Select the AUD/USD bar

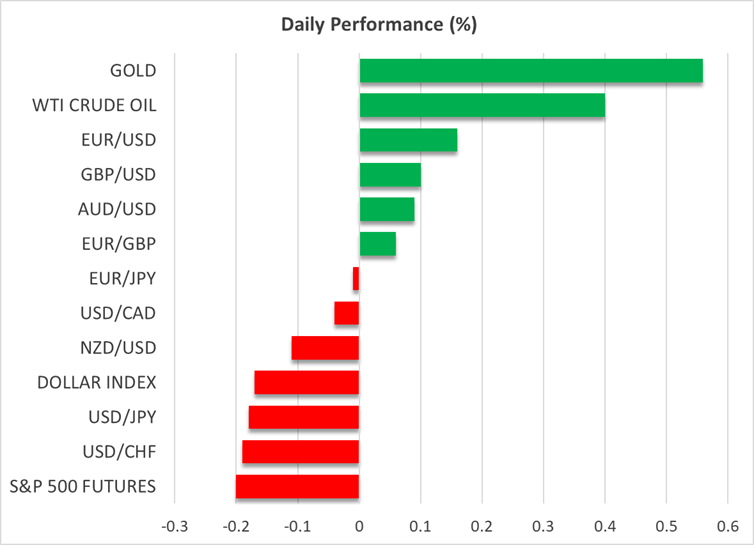(386, 209)
